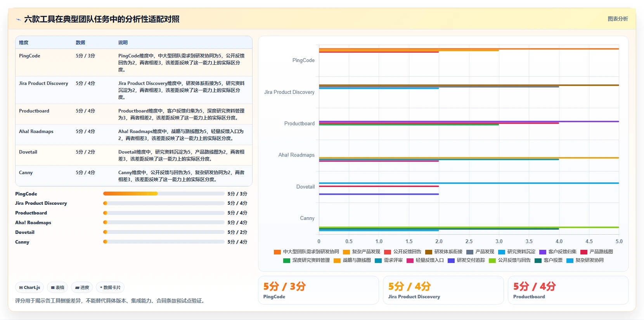Click the Productboard label on the chart axis
This screenshot has height=320, width=644.
(299, 124)
